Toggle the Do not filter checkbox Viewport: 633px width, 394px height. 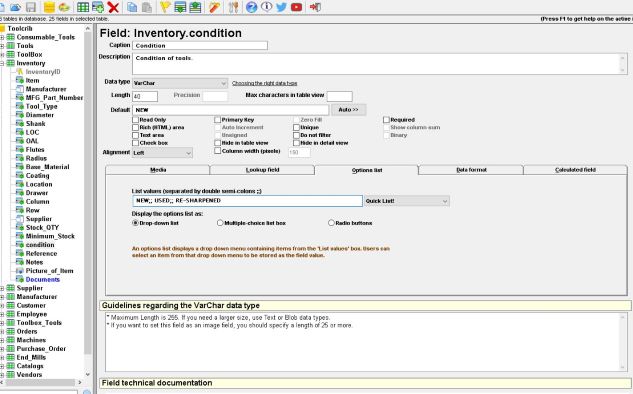click(296, 135)
